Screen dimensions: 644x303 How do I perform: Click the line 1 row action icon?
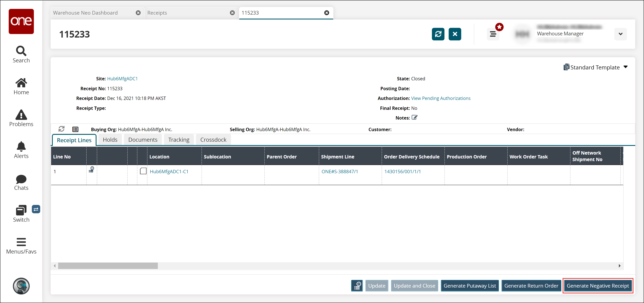91,170
